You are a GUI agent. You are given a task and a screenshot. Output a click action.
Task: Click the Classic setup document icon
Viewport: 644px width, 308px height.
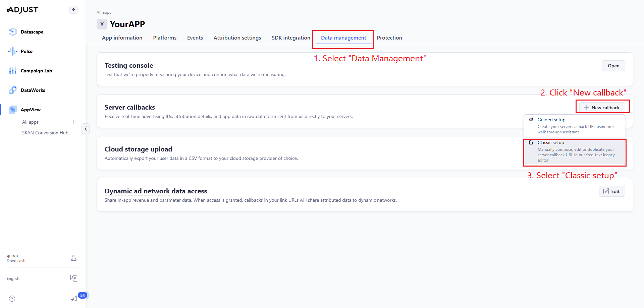531,142
